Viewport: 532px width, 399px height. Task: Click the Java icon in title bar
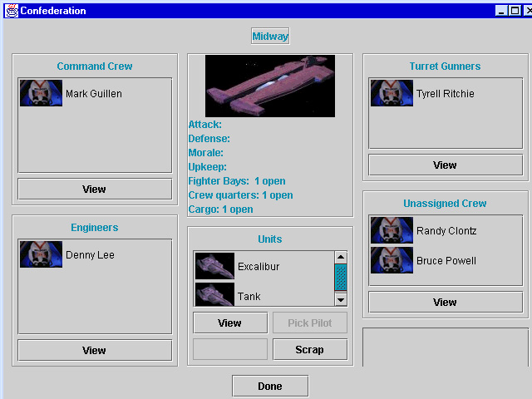(11, 11)
